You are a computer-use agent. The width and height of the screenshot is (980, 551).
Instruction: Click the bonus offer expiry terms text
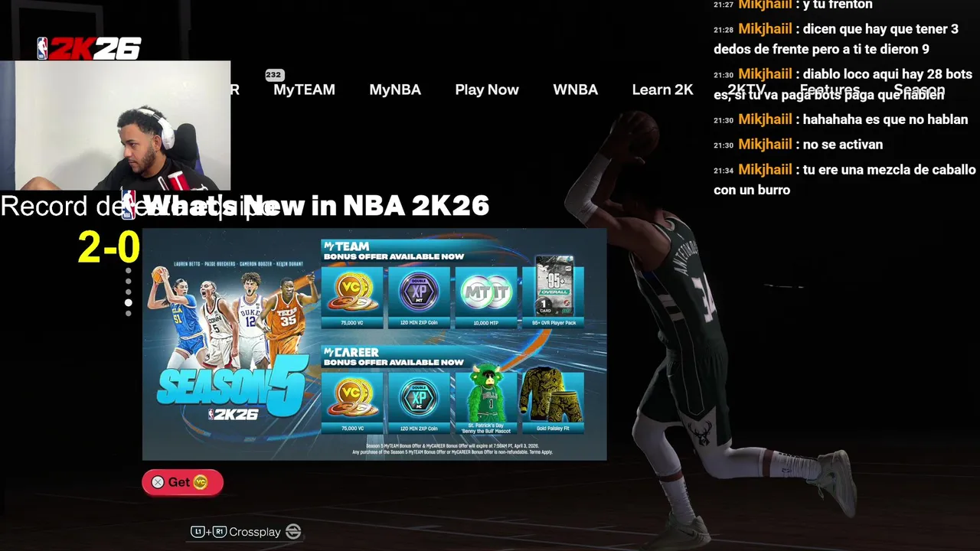click(x=452, y=448)
